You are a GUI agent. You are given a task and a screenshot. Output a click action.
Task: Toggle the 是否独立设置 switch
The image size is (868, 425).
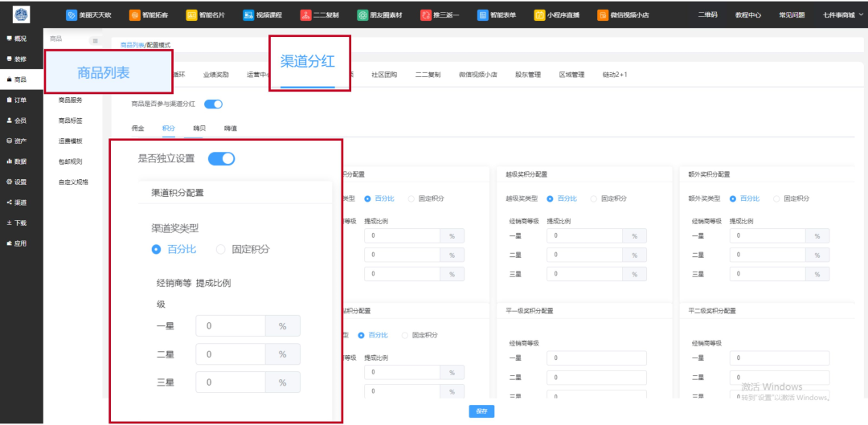tap(222, 159)
